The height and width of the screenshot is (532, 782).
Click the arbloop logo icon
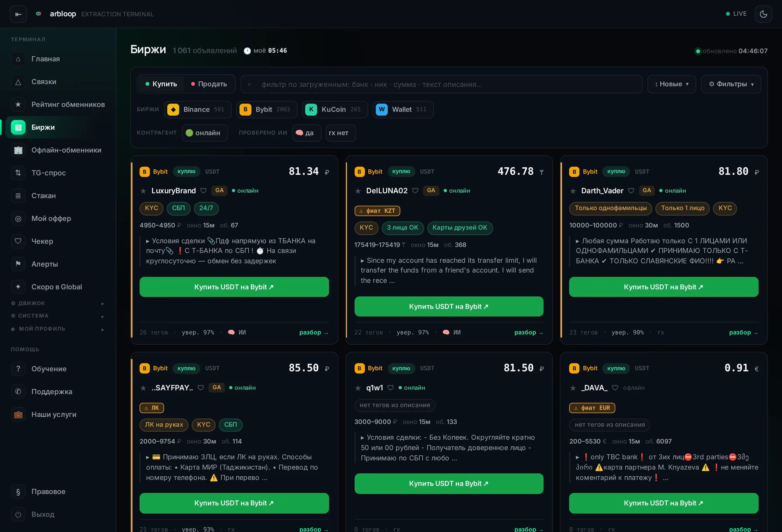pyautogui.click(x=39, y=14)
